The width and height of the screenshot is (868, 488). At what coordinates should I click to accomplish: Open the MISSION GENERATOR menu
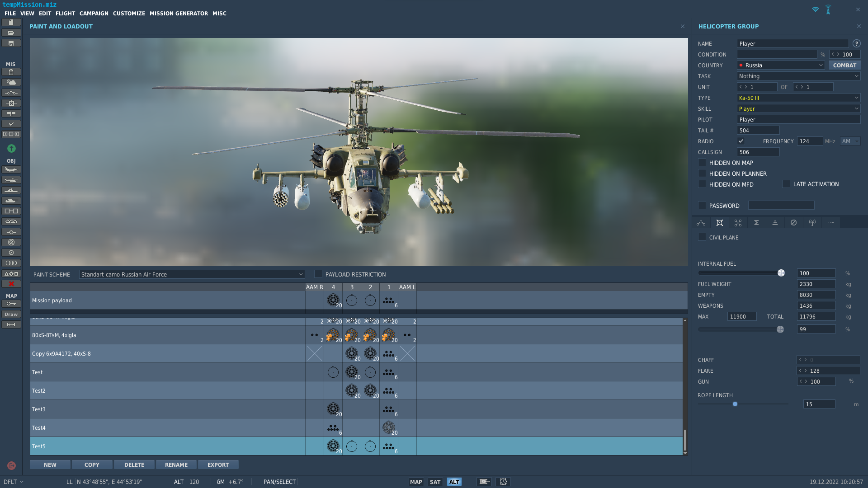coord(179,14)
